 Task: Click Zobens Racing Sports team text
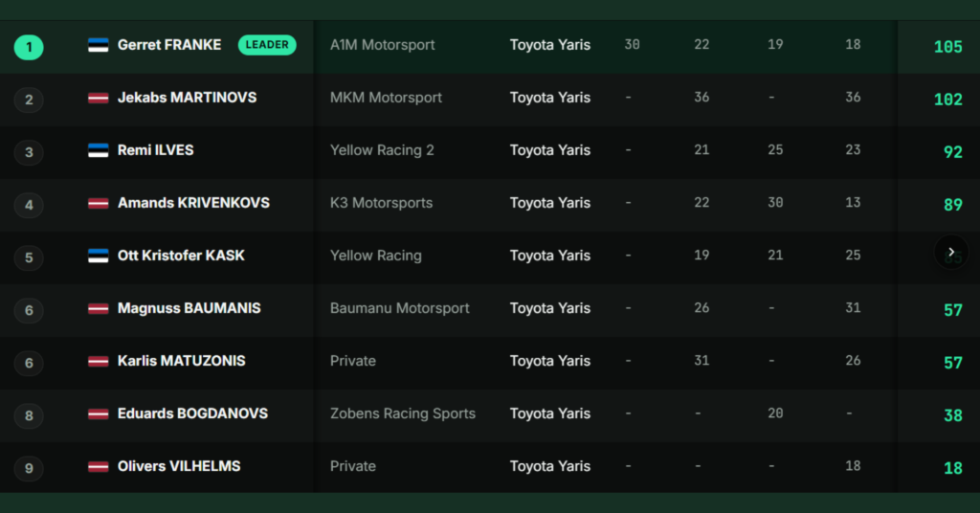403,413
